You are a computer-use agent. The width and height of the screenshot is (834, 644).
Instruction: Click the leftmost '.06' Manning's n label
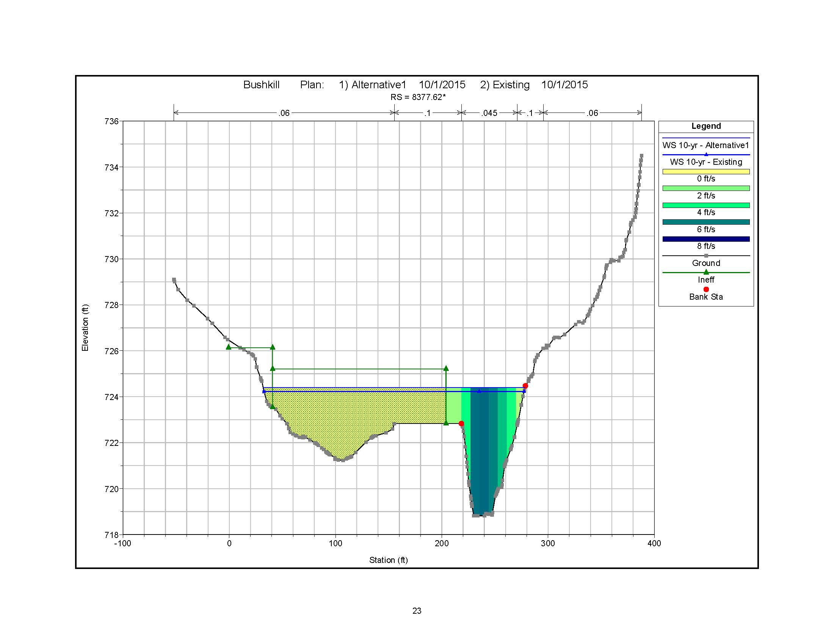click(284, 113)
